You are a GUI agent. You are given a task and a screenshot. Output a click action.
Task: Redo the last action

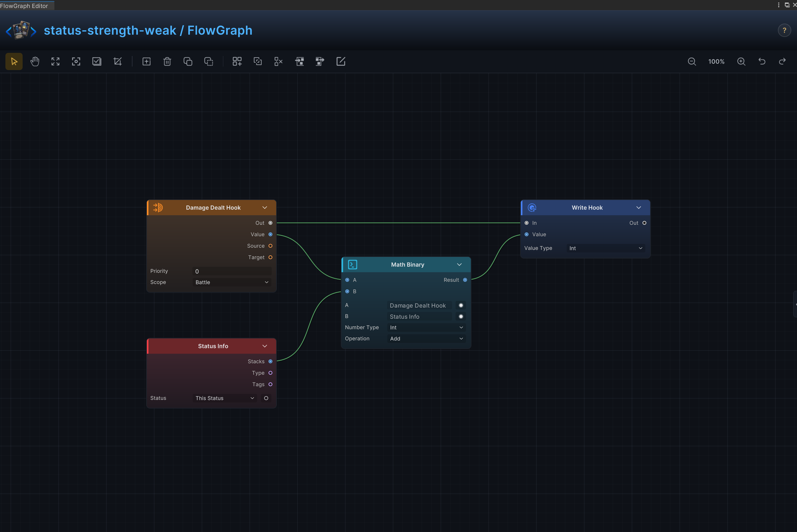click(x=782, y=61)
